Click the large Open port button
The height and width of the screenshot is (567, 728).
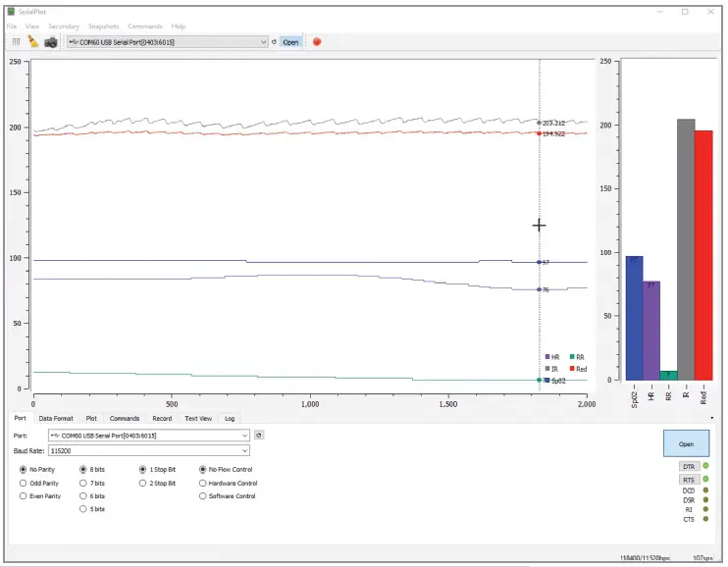tap(686, 443)
